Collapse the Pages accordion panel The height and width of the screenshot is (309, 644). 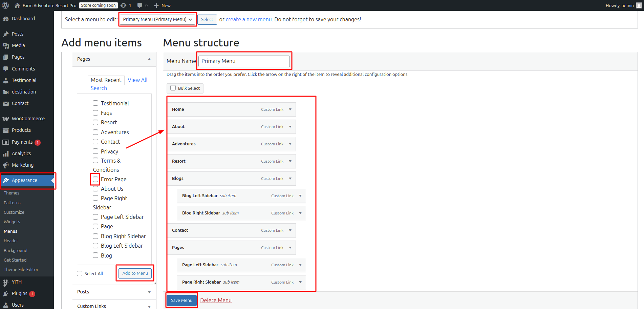tap(149, 59)
